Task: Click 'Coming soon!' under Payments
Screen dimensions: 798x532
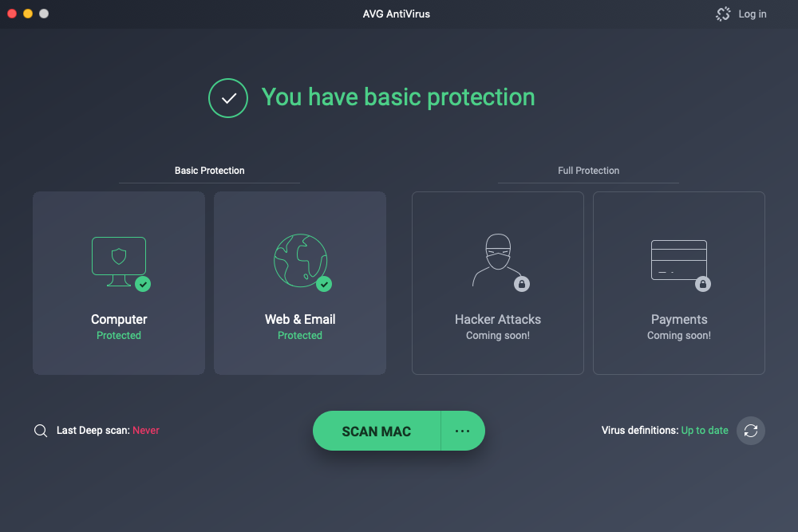Action: (679, 335)
